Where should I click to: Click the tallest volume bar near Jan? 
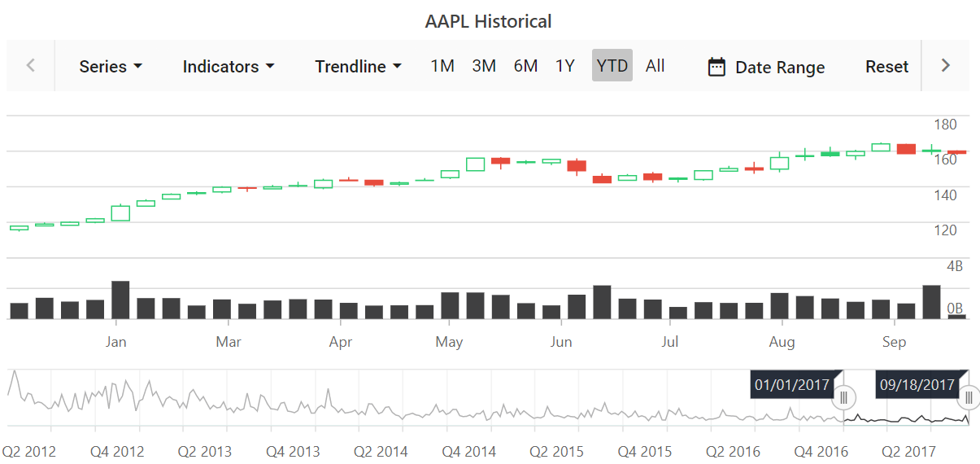(120, 300)
